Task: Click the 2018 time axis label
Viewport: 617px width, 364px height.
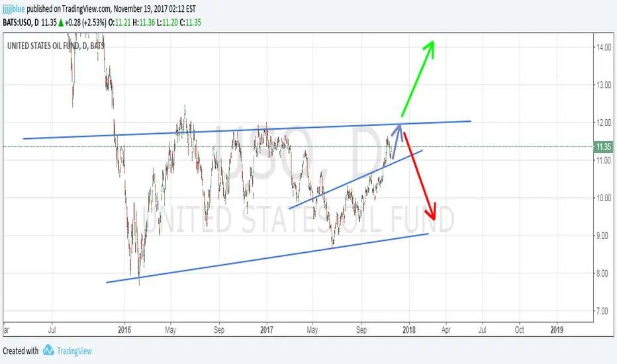Action: click(x=409, y=330)
